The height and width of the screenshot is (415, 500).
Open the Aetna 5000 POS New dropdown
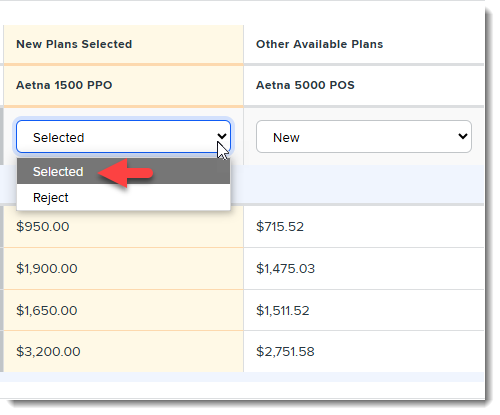point(364,137)
